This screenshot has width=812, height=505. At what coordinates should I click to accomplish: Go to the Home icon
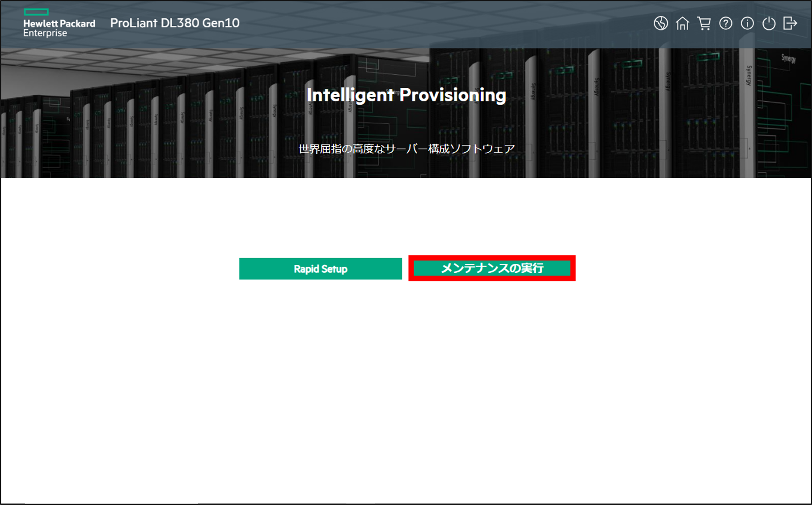click(x=682, y=23)
